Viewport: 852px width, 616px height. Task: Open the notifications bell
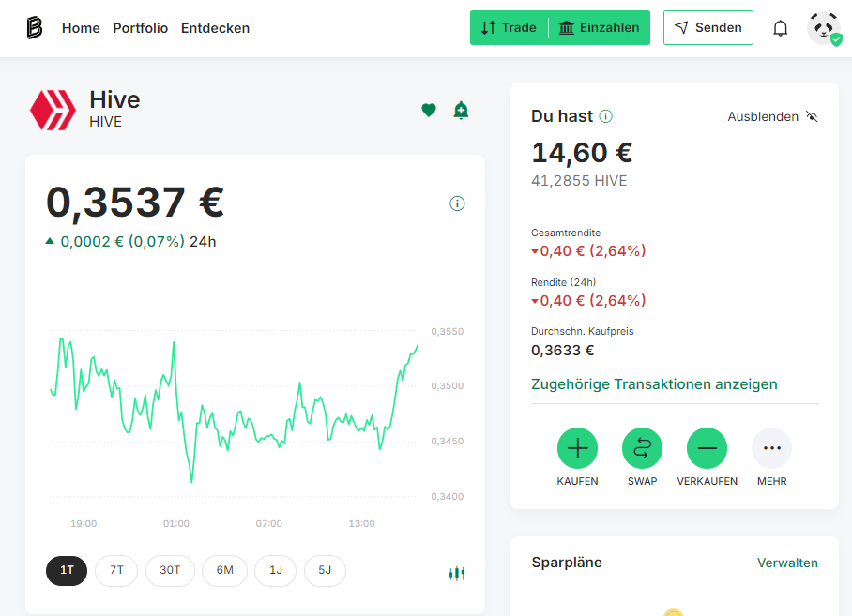point(781,28)
